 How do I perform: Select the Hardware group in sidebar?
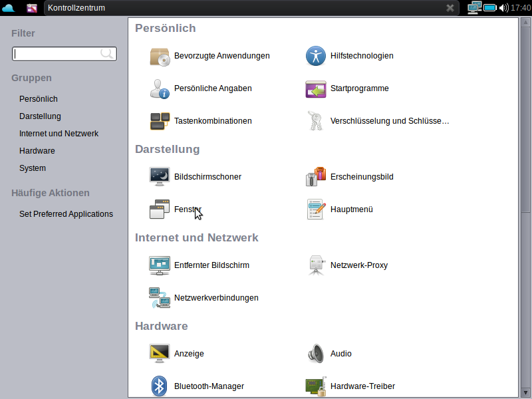tap(37, 150)
